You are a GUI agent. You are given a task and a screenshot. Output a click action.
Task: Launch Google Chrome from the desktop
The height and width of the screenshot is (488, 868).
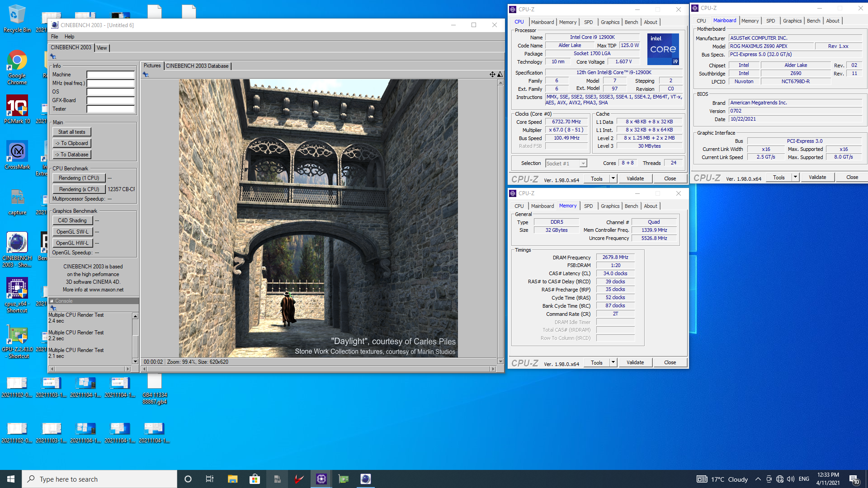17,67
